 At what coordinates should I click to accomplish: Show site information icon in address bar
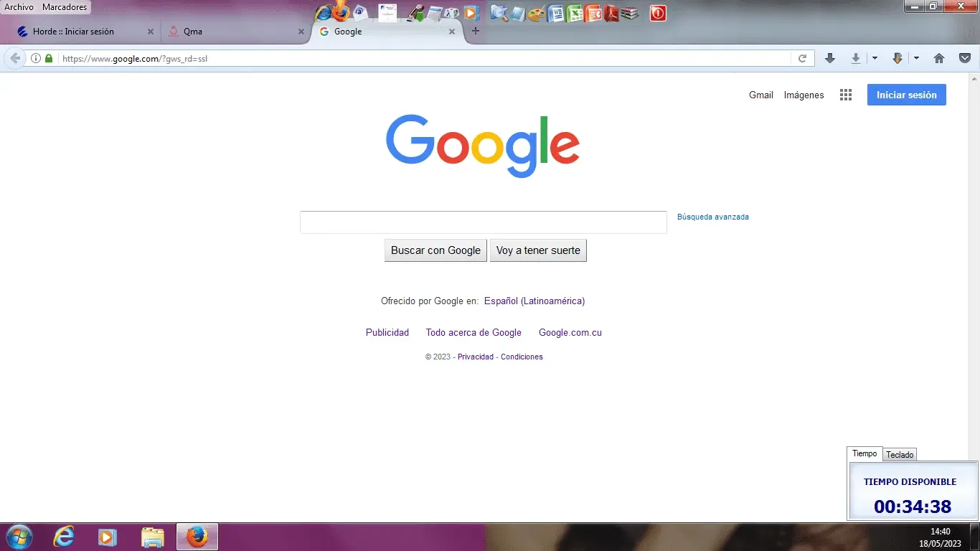[35, 59]
